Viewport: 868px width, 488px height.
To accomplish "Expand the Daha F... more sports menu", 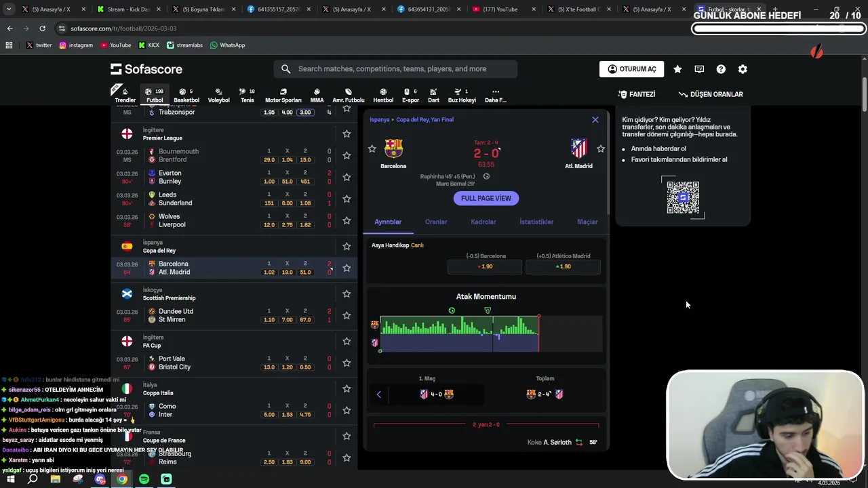I will click(496, 95).
